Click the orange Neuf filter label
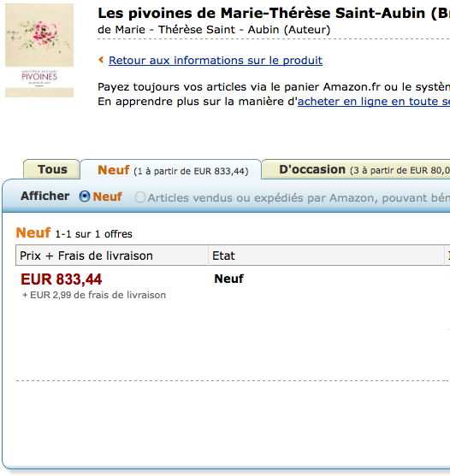Viewport: 450px width, 476px height. (108, 197)
